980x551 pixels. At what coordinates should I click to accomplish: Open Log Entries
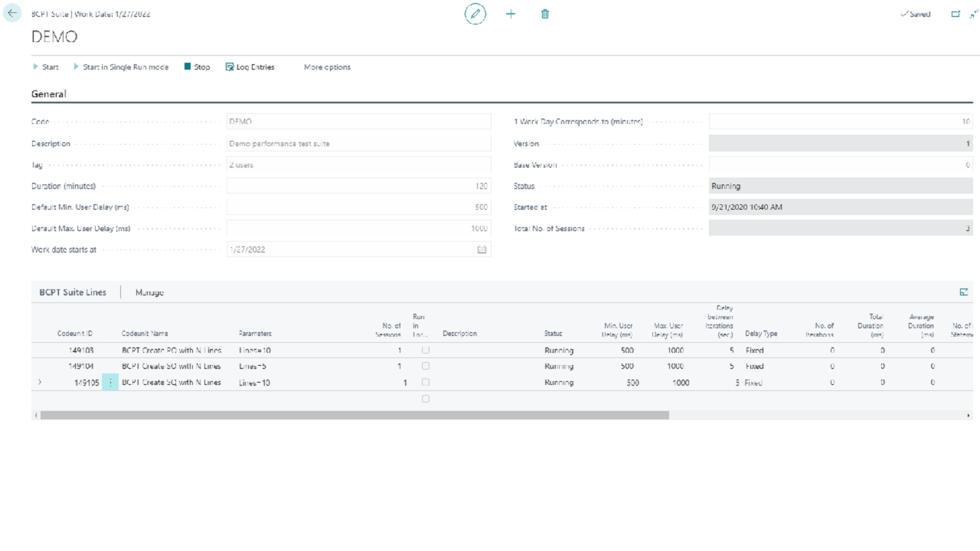250,67
